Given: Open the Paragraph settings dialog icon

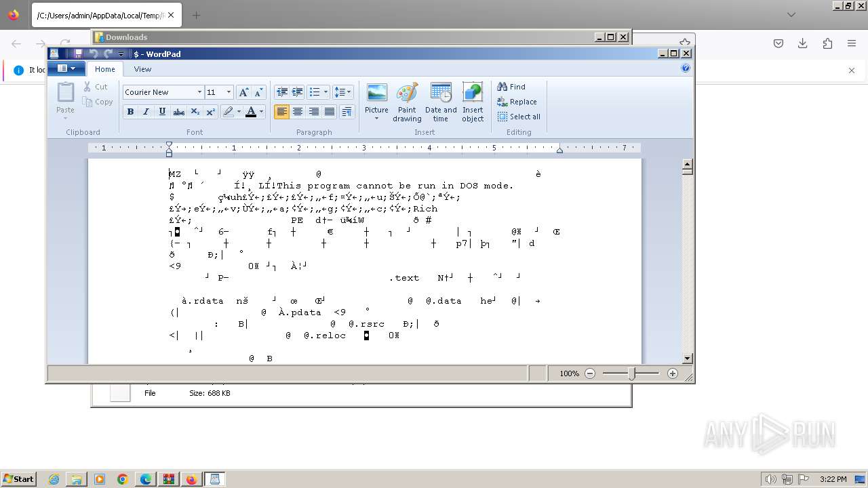Looking at the screenshot, I should click(x=347, y=112).
